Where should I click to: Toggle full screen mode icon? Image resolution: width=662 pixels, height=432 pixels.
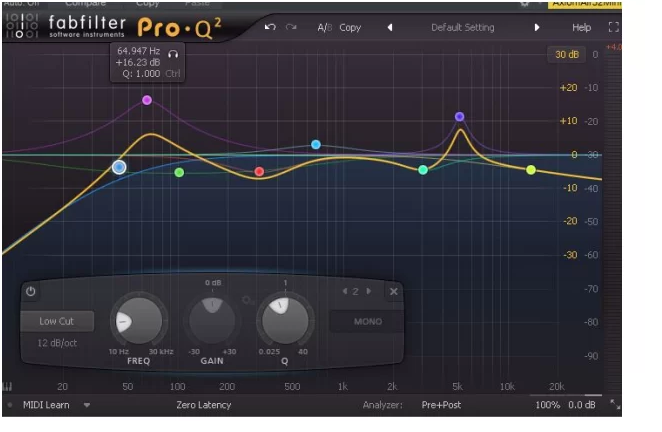[x=613, y=27]
